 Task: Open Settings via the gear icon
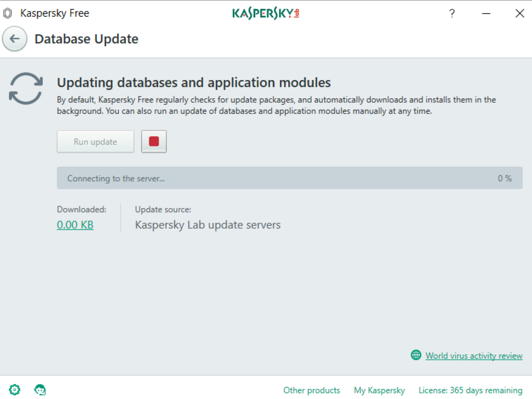pyautogui.click(x=15, y=390)
